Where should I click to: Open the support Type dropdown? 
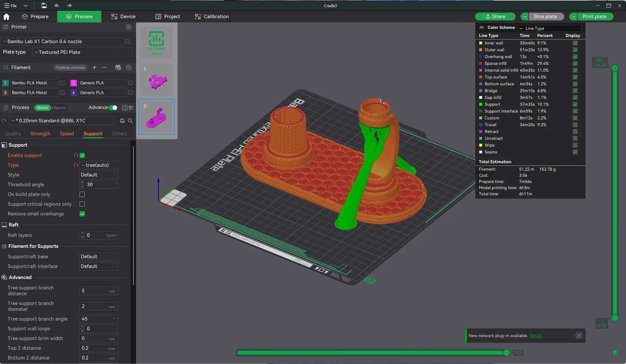pos(99,165)
